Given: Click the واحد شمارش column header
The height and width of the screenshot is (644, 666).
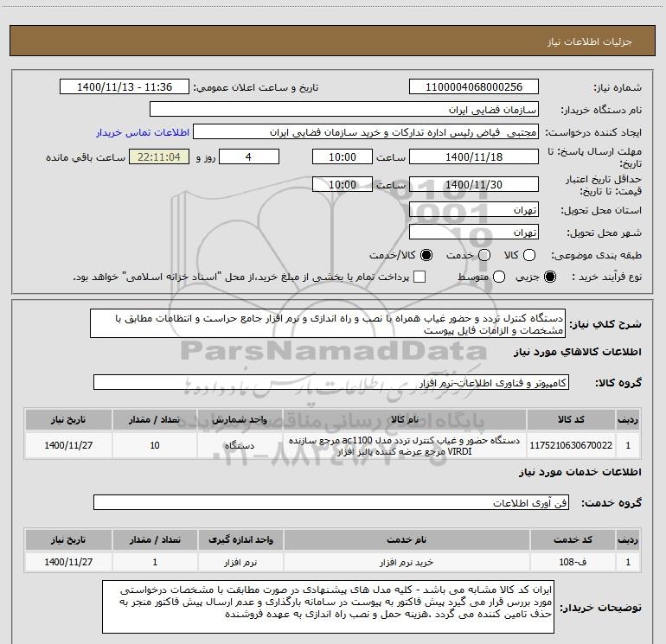Looking at the screenshot, I should pyautogui.click(x=240, y=419).
